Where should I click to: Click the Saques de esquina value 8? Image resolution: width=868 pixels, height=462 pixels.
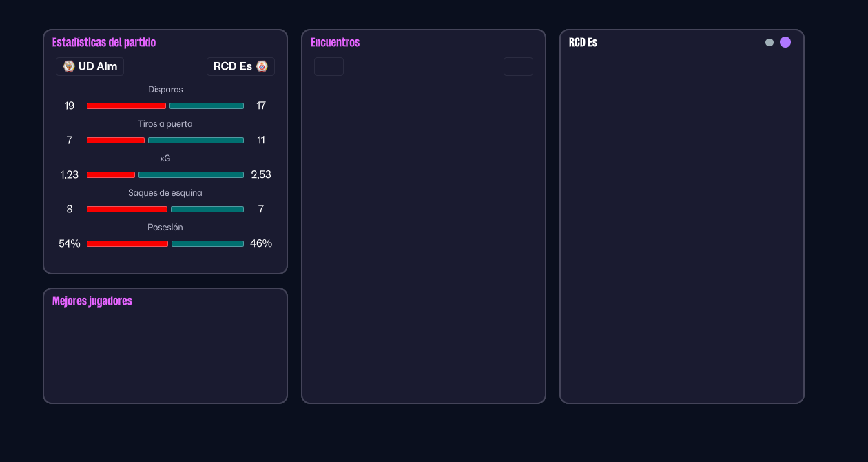tap(70, 209)
